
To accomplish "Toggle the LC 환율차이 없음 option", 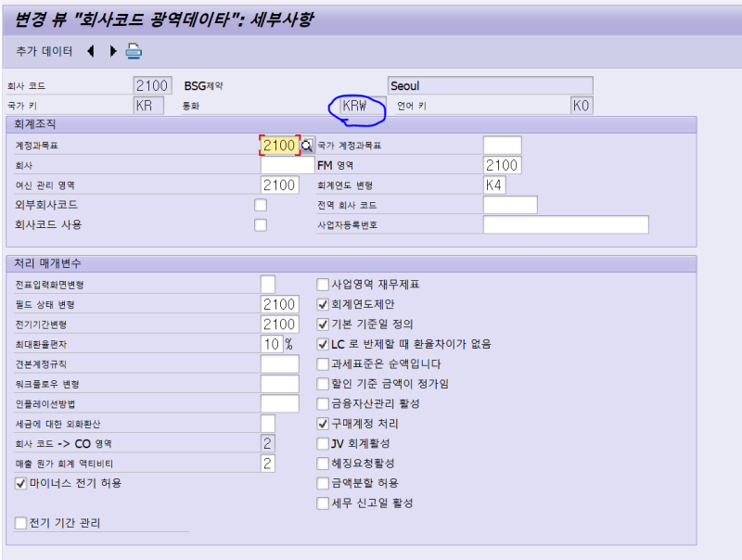I will click(x=321, y=343).
